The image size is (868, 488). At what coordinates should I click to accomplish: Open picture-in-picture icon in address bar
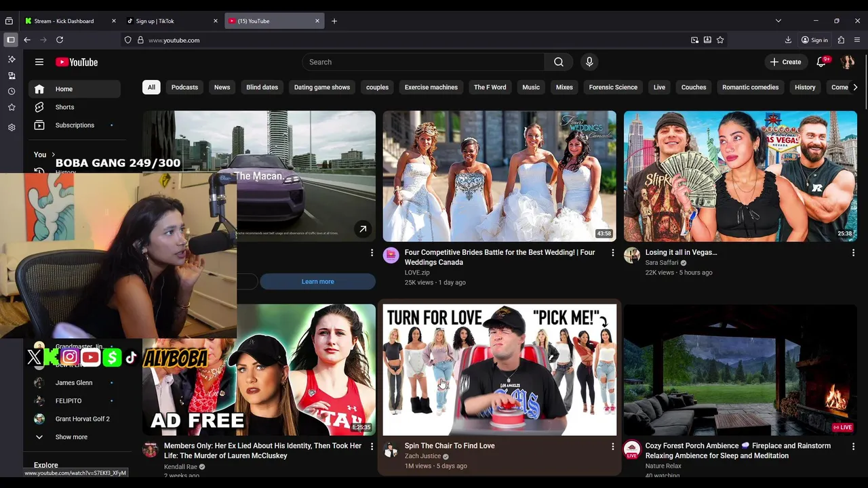click(x=694, y=40)
